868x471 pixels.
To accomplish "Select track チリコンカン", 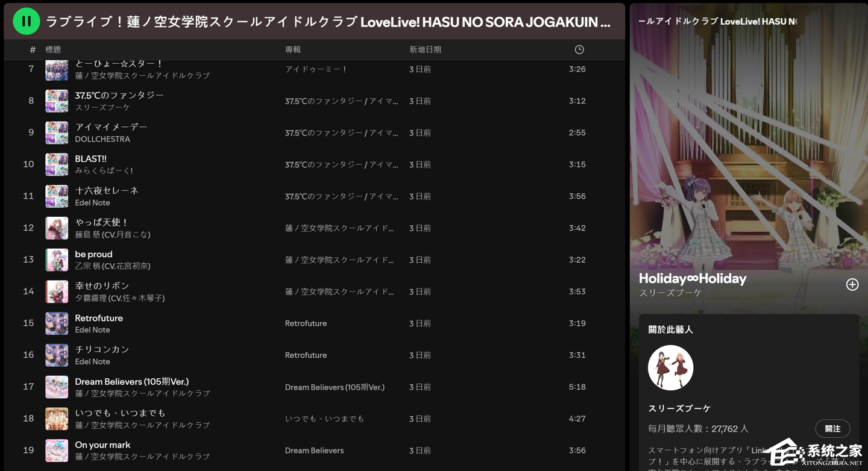I will tap(102, 349).
